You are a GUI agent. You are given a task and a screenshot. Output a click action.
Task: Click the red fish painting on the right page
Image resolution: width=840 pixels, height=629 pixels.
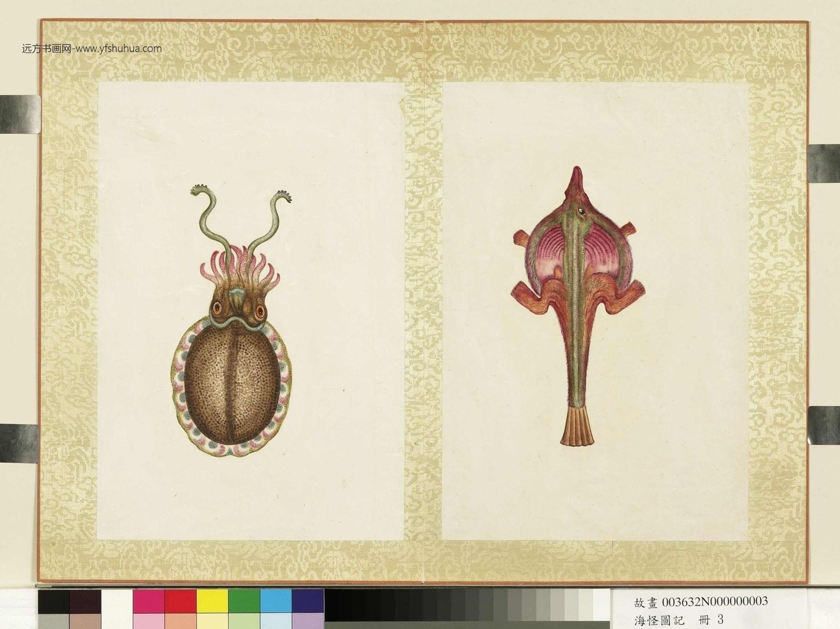coord(578,306)
